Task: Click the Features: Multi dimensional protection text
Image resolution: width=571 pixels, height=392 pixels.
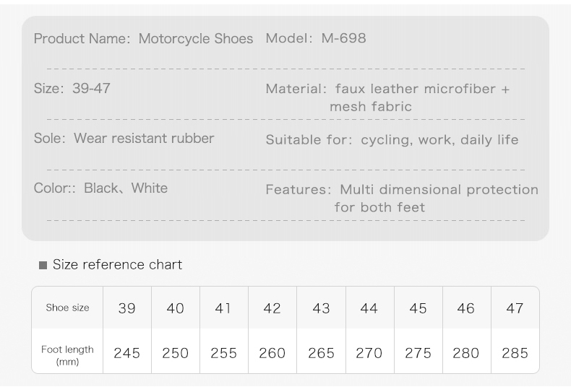Action: [402, 190]
